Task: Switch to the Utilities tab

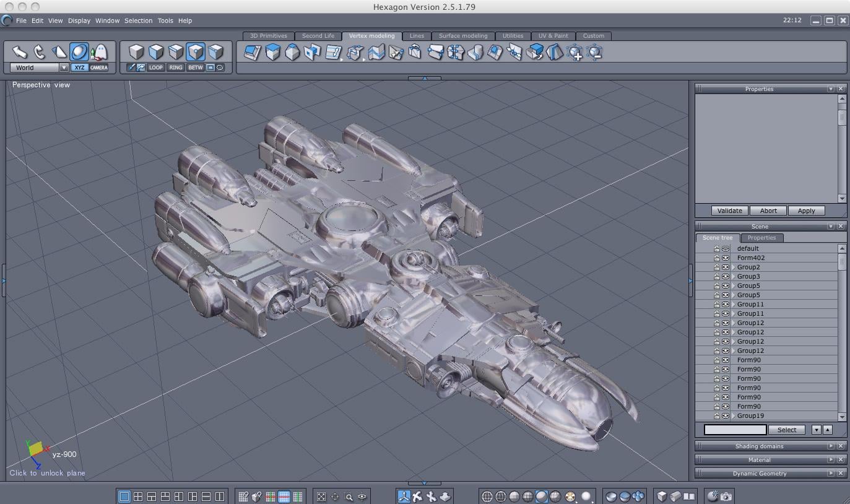Action: [513, 36]
